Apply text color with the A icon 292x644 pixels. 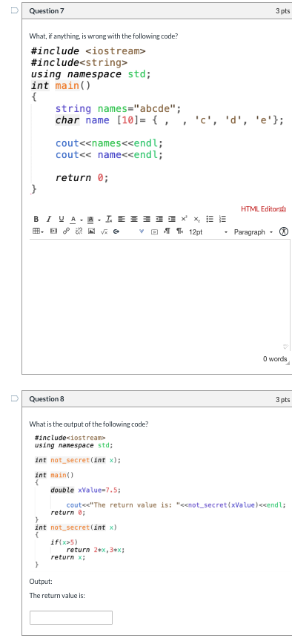click(x=73, y=219)
